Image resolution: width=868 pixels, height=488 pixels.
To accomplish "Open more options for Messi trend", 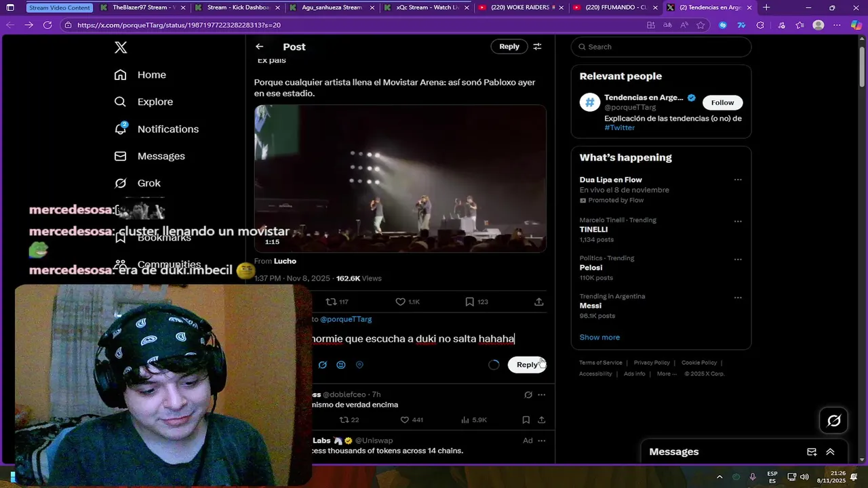I will [x=738, y=297].
